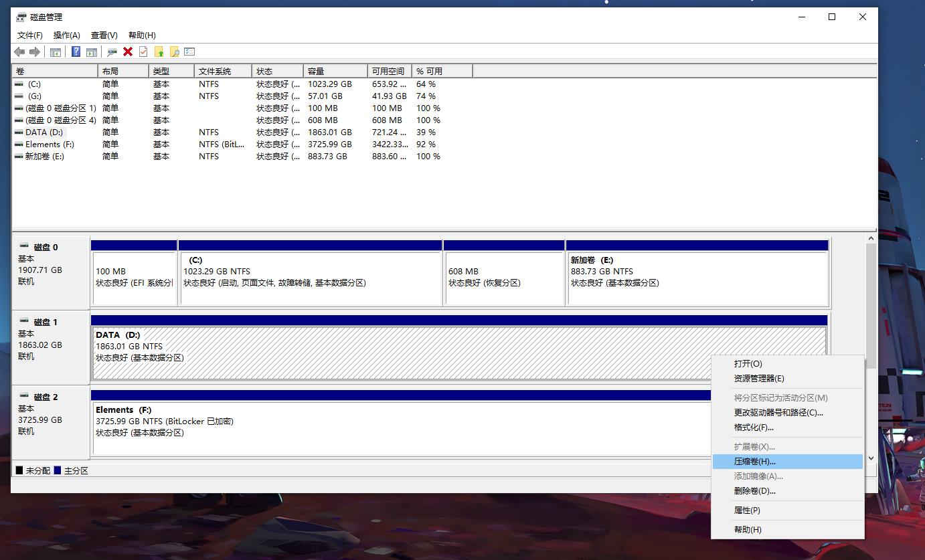Click the checklist view settings toolbar icon

189,52
